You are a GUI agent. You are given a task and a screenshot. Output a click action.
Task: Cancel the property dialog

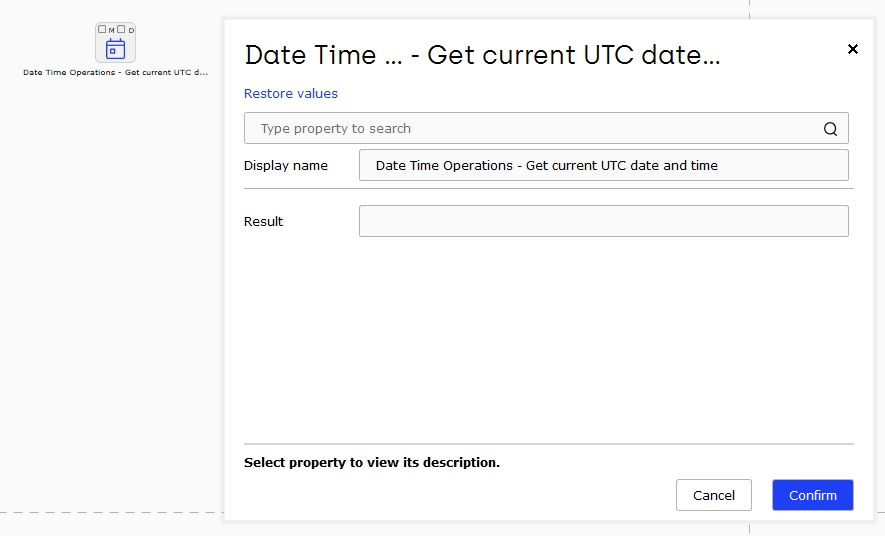click(713, 495)
